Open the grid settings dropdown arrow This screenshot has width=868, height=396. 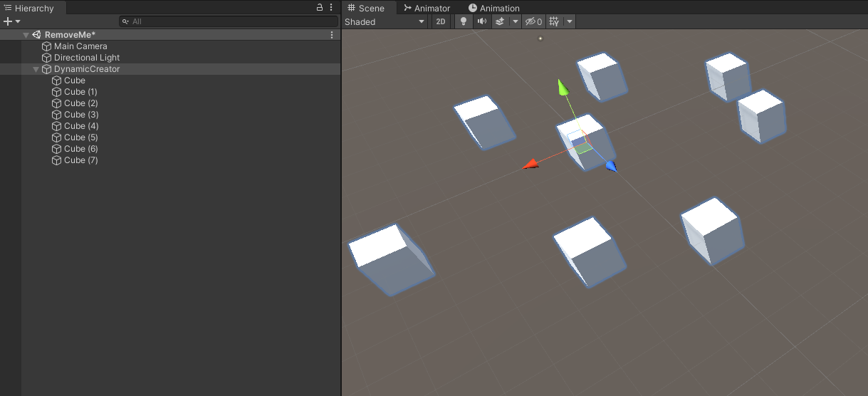tap(570, 21)
